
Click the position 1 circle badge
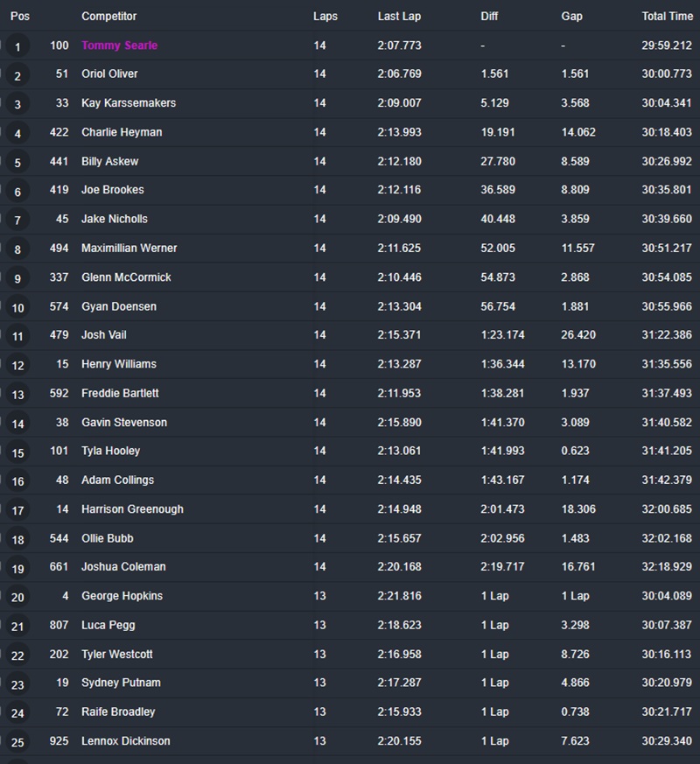(17, 46)
